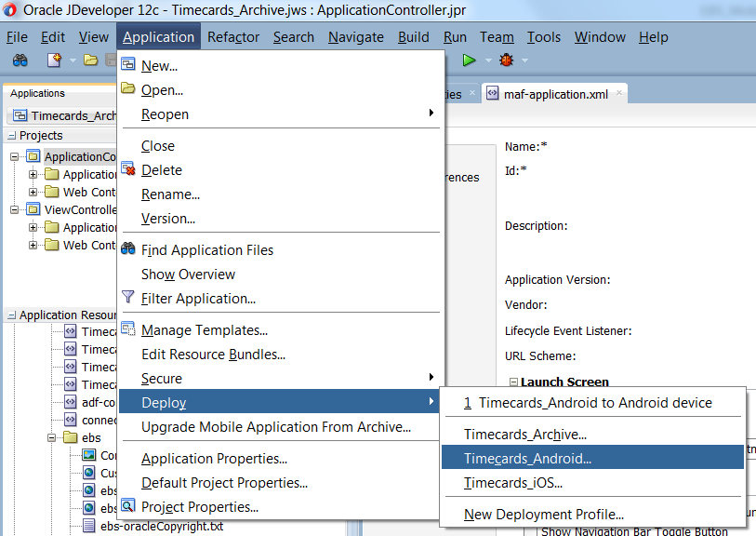Screen dimensions: 756x536
Task: Click the Applications panel tab
Action: click(x=37, y=93)
